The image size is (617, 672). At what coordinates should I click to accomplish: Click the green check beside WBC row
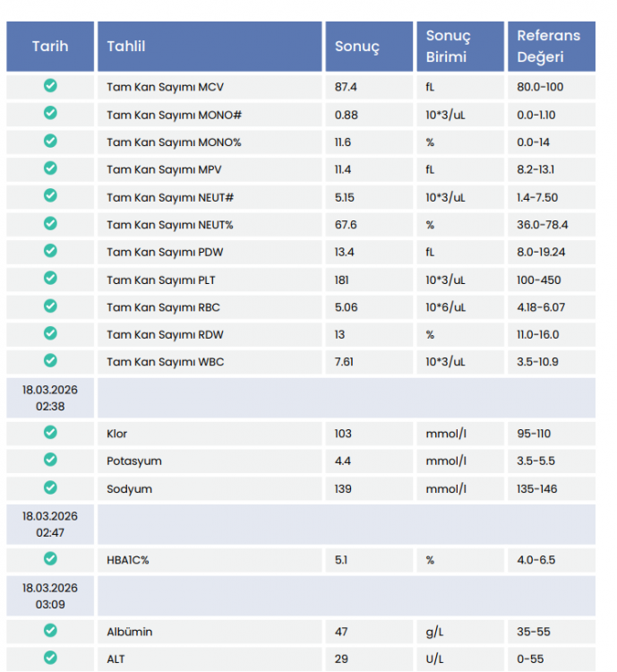[x=50, y=361]
